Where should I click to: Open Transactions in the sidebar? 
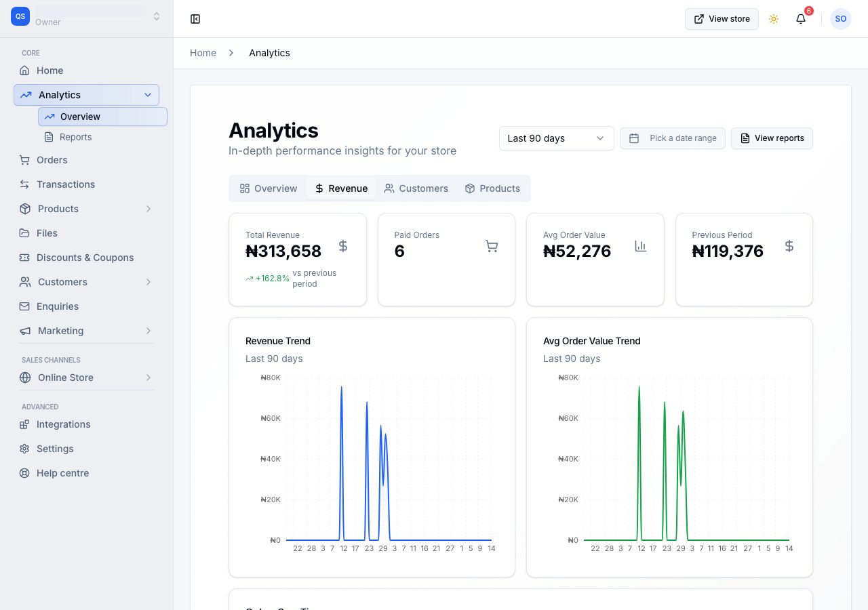86,184
